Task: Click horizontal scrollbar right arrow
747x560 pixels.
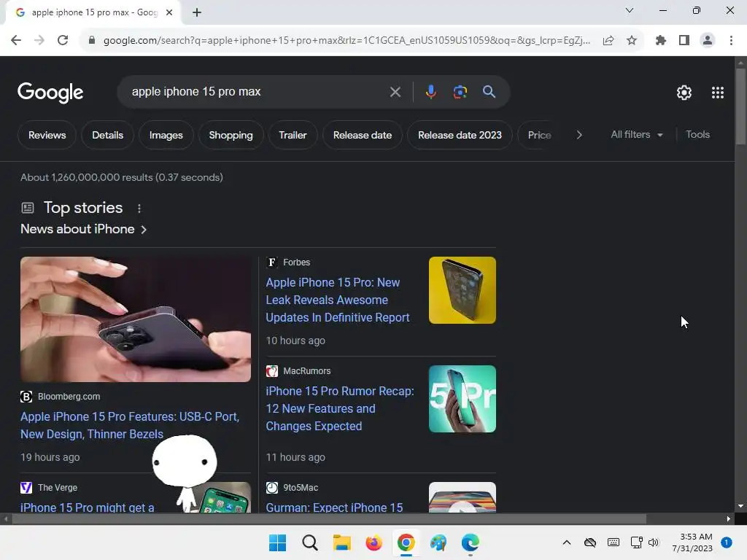Action: click(x=729, y=518)
